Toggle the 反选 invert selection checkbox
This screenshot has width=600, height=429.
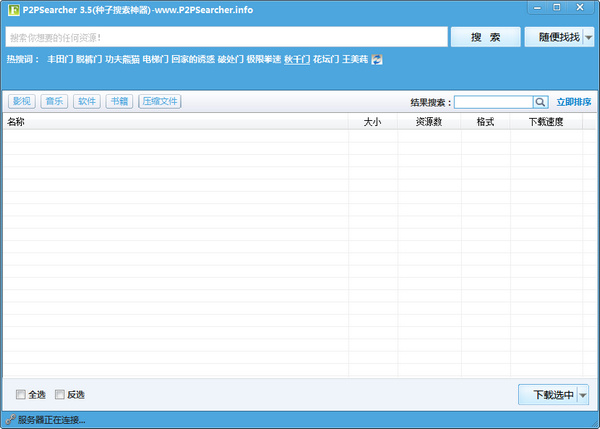(x=60, y=394)
